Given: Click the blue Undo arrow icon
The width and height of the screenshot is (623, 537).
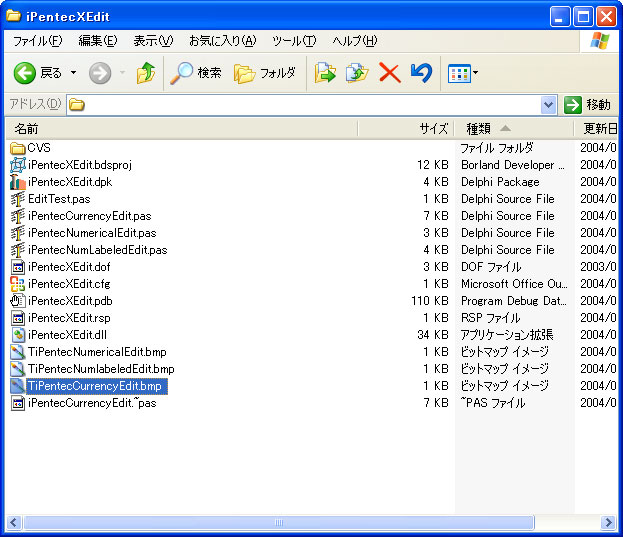Looking at the screenshot, I should (422, 73).
